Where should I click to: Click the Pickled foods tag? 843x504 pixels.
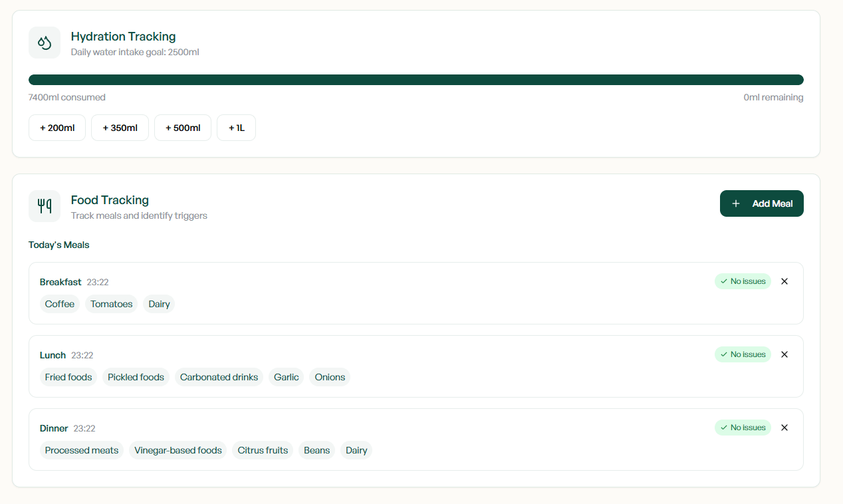(136, 377)
